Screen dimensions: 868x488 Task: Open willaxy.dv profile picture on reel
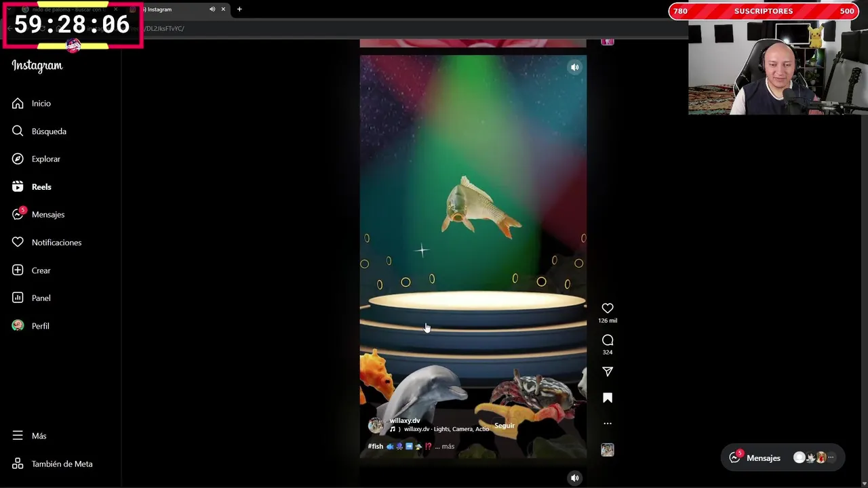tap(376, 425)
